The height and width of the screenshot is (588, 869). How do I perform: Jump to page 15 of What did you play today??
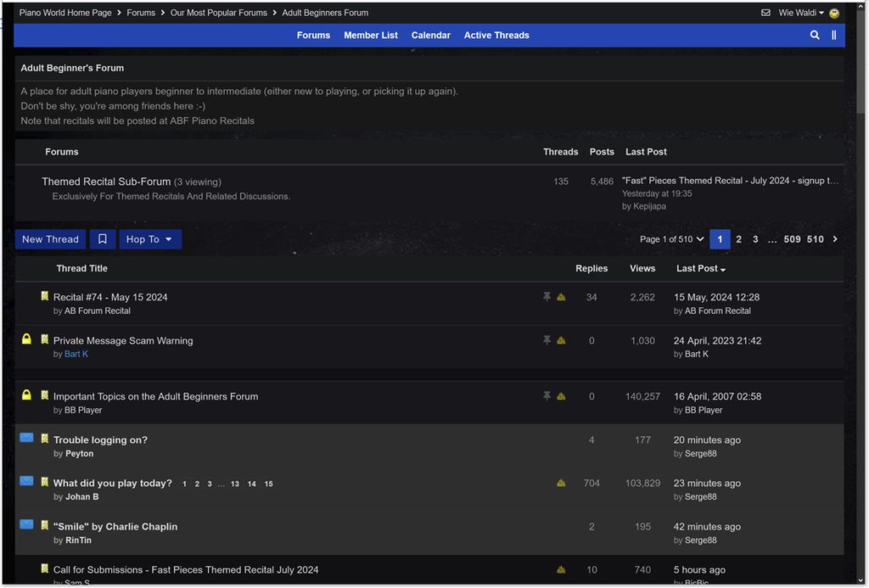pos(268,484)
